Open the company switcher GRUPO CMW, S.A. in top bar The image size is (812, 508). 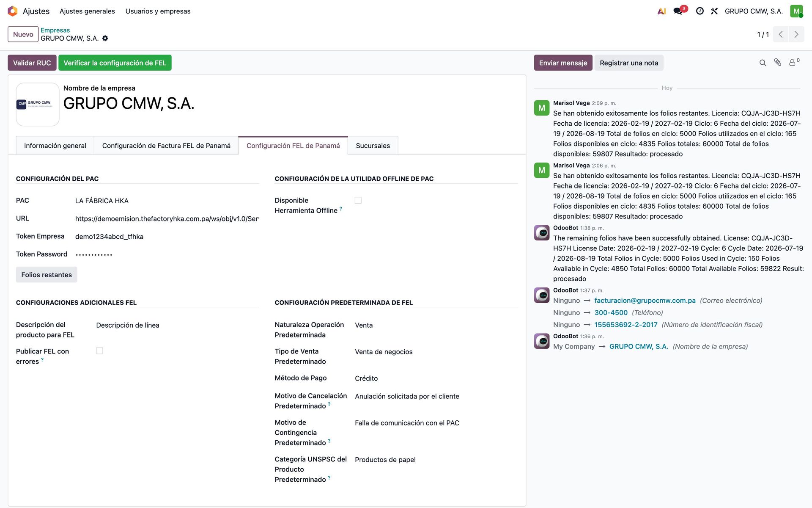[x=754, y=11]
